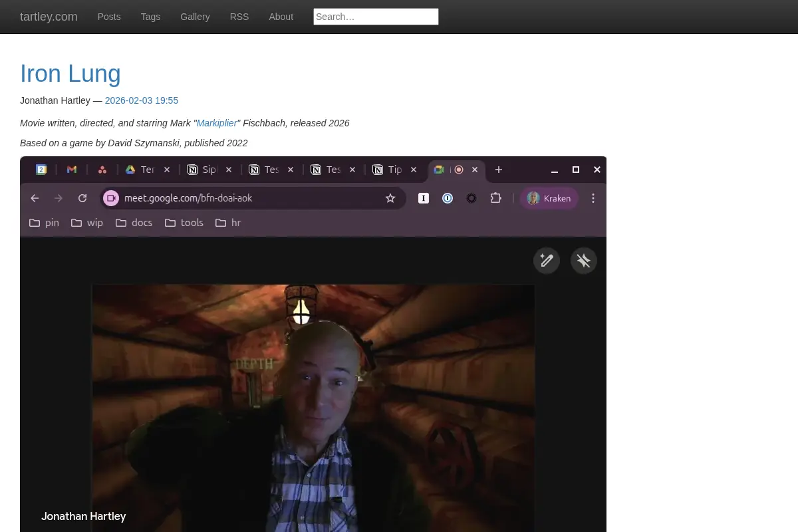Viewport: 798px width, 532px height.
Task: Focus the Search input field
Action: tap(376, 17)
